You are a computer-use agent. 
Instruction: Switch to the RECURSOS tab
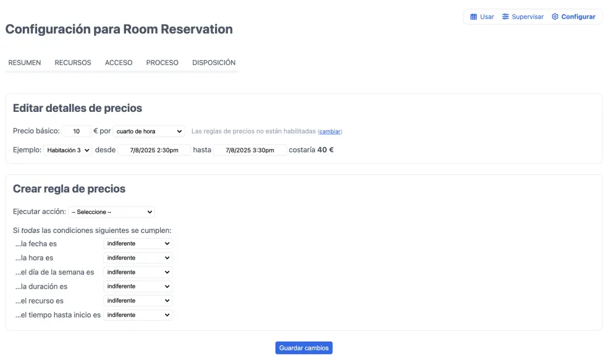pyautogui.click(x=73, y=62)
